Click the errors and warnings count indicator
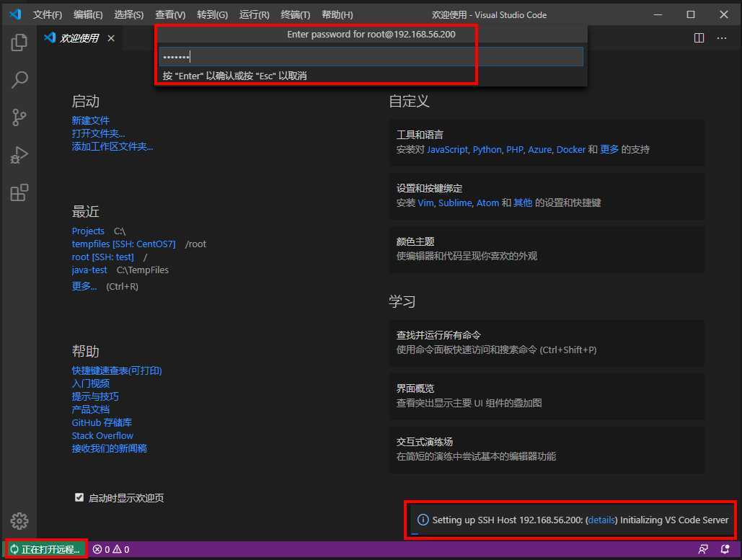The image size is (742, 560). coord(111,549)
